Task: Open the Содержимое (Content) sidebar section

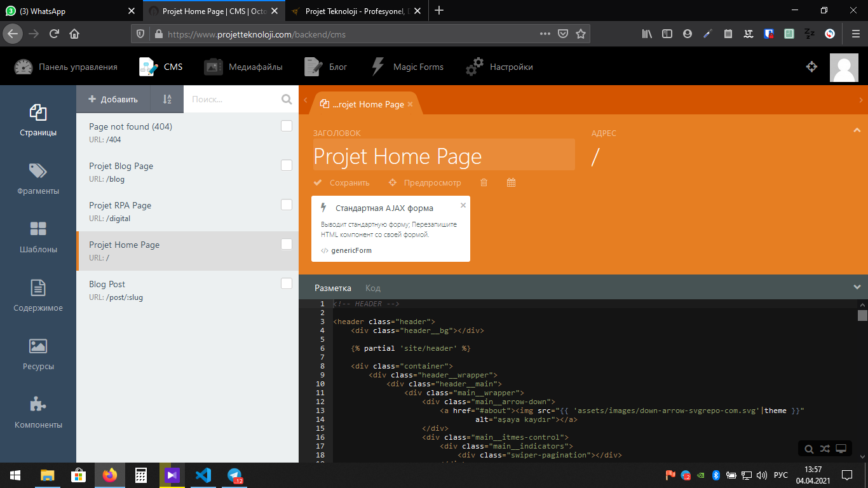Action: pos(38,295)
